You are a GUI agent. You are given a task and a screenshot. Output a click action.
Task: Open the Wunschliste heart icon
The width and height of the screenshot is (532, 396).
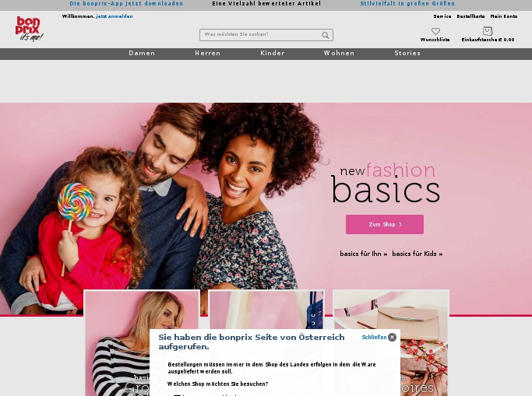[435, 31]
